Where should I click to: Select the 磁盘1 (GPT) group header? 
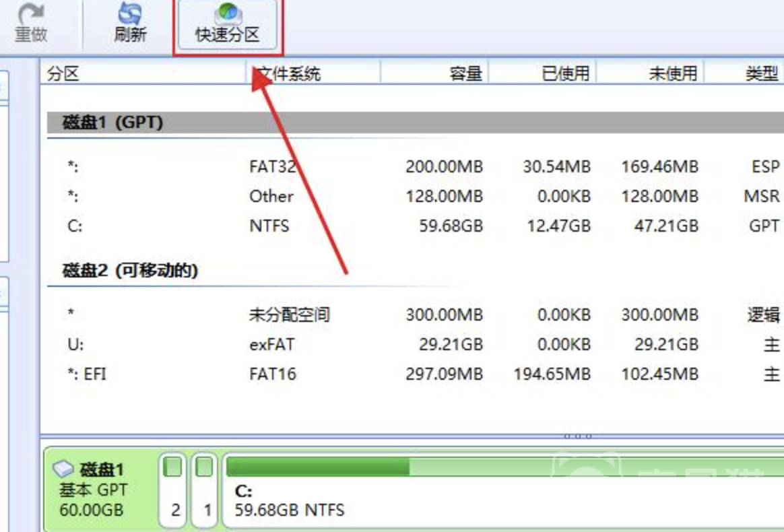tap(113, 123)
